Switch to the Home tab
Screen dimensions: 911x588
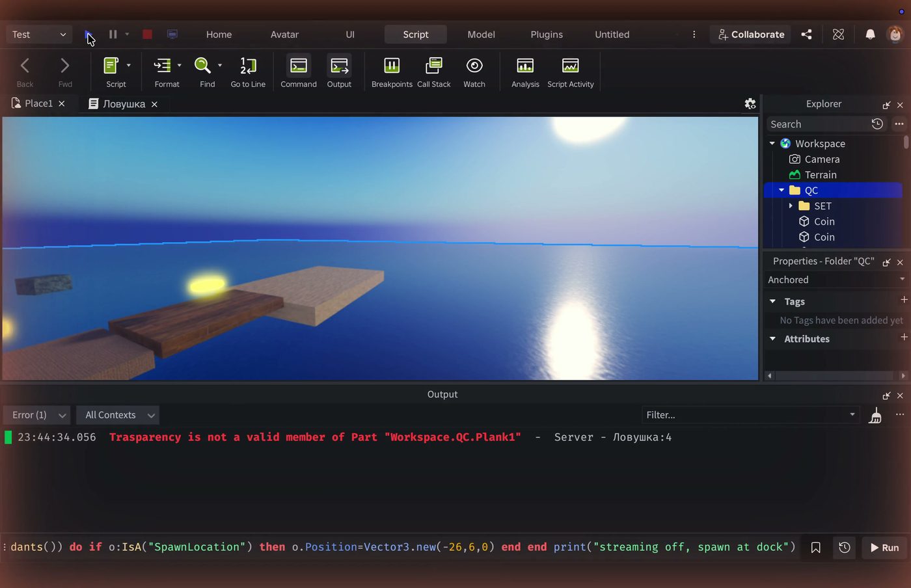(219, 34)
